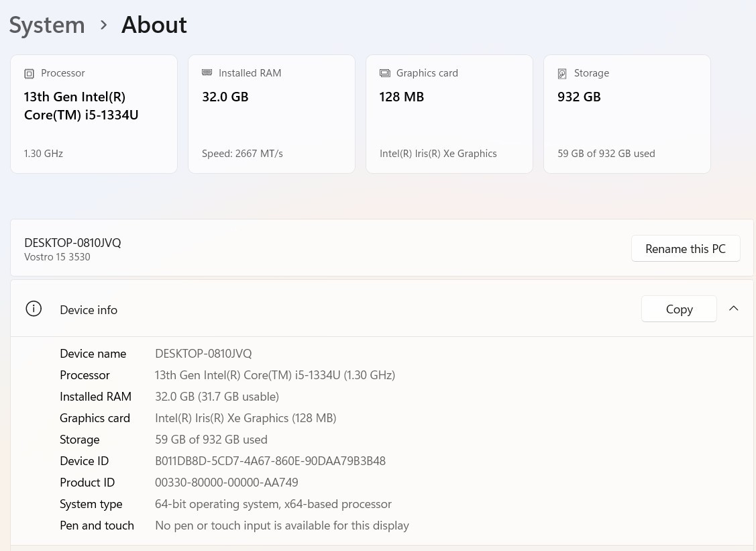Go back to System breadcrumb
The width and height of the screenshot is (756, 551).
(x=47, y=25)
